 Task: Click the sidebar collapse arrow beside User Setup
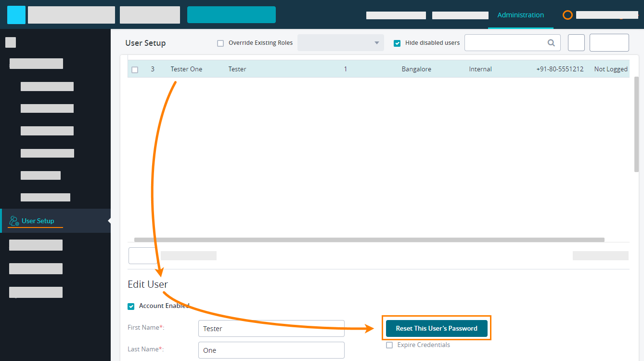[109, 221]
